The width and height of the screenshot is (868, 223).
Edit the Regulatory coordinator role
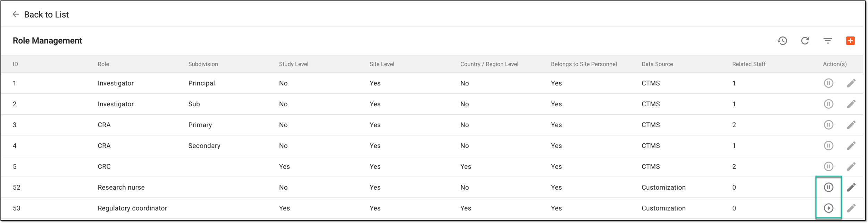pos(851,208)
